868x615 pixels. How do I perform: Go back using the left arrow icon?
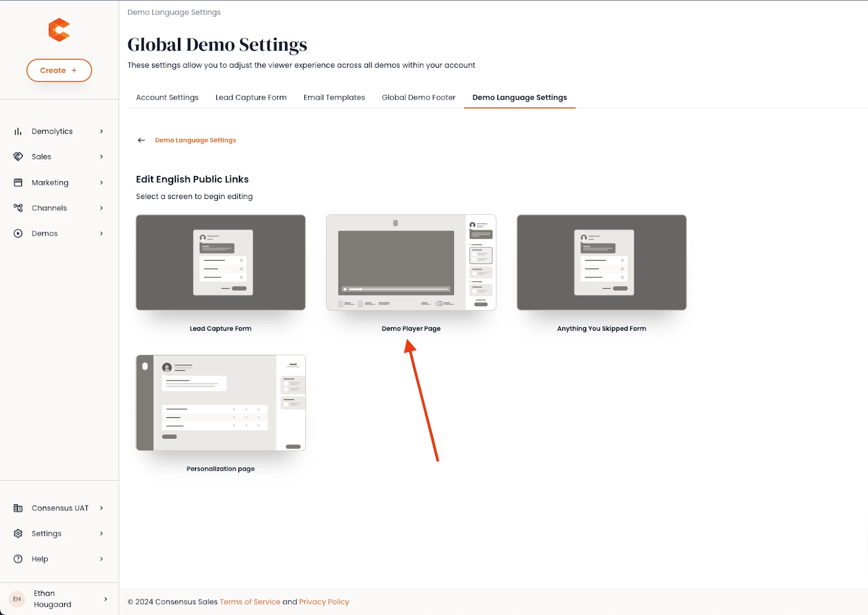pyautogui.click(x=142, y=140)
